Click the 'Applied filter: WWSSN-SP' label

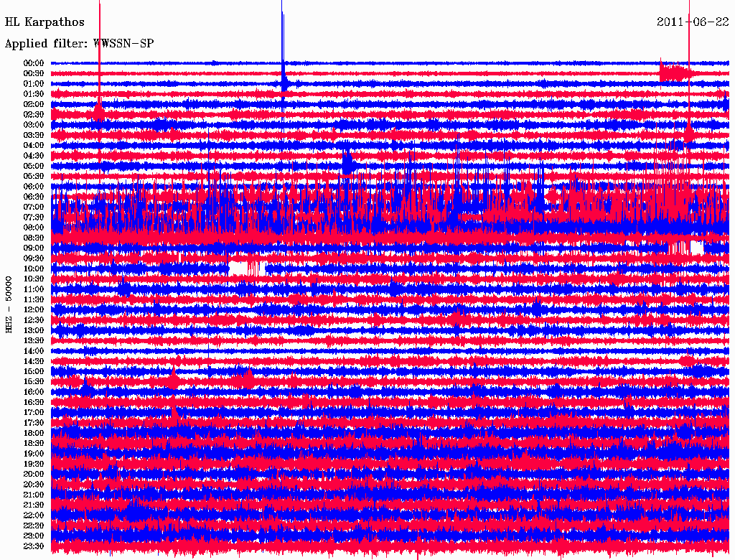[x=79, y=44]
